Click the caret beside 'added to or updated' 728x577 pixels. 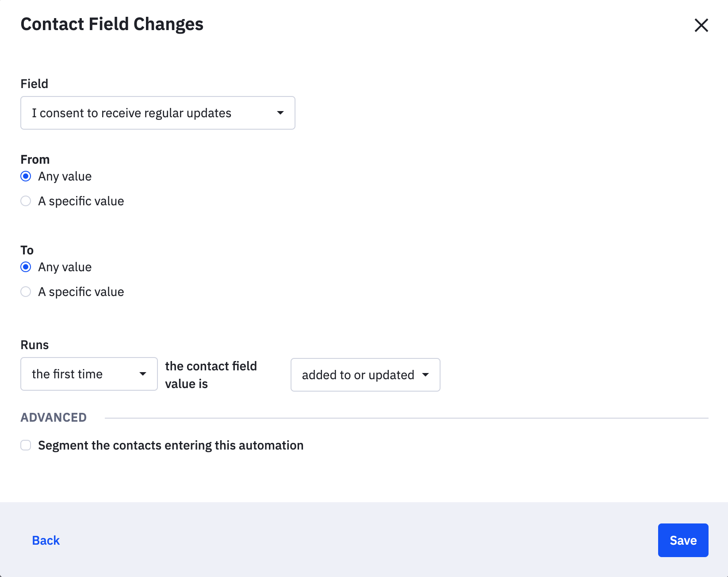pos(425,375)
